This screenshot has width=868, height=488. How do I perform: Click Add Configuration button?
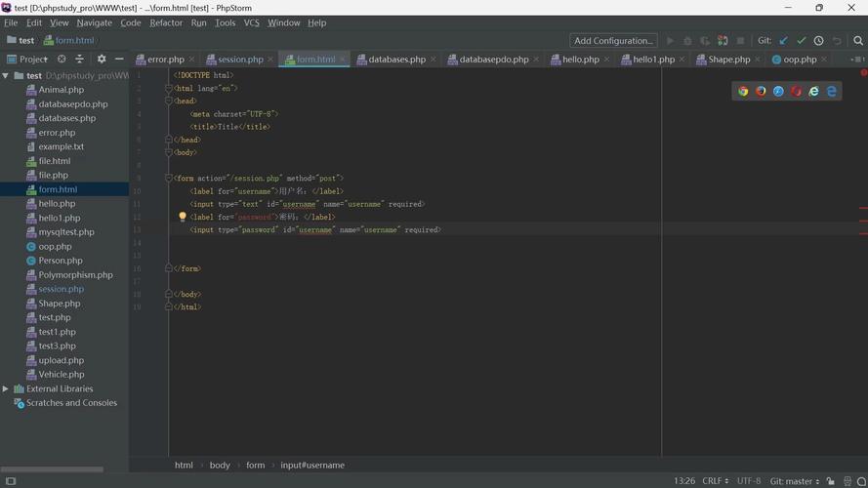pos(613,40)
